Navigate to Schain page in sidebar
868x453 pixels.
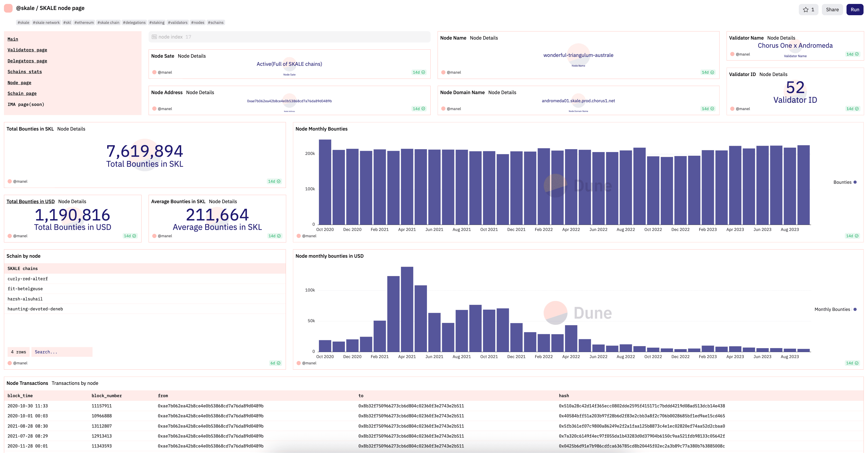(x=22, y=93)
